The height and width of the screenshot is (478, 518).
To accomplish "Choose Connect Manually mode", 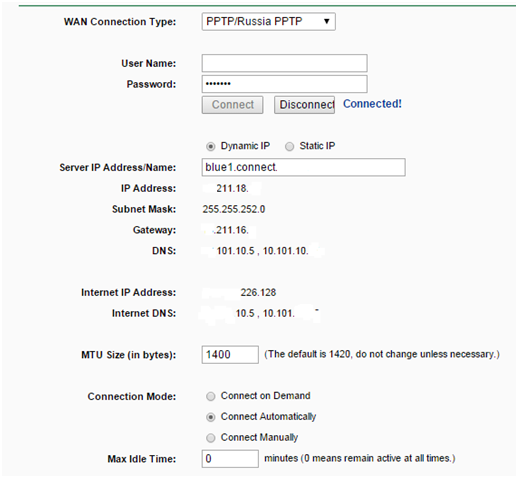I will click(211, 438).
